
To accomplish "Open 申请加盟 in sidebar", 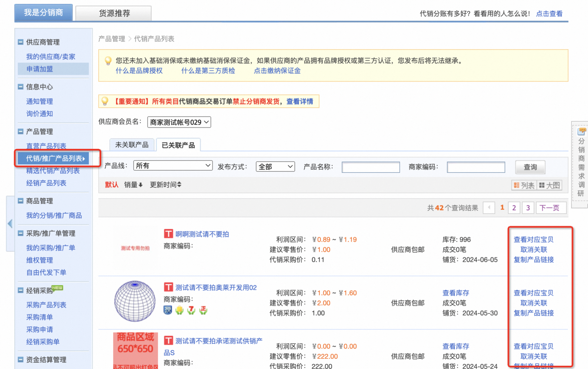I will coord(53,69).
